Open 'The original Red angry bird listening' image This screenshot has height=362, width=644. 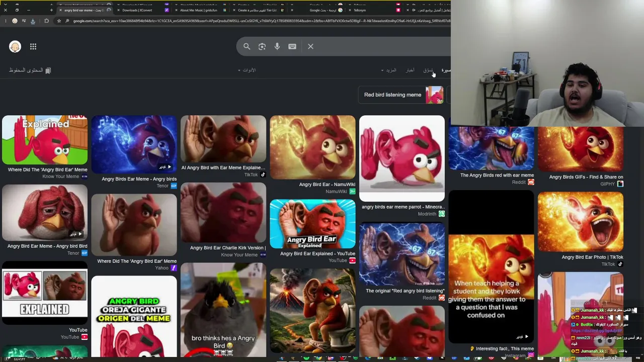pos(402,254)
